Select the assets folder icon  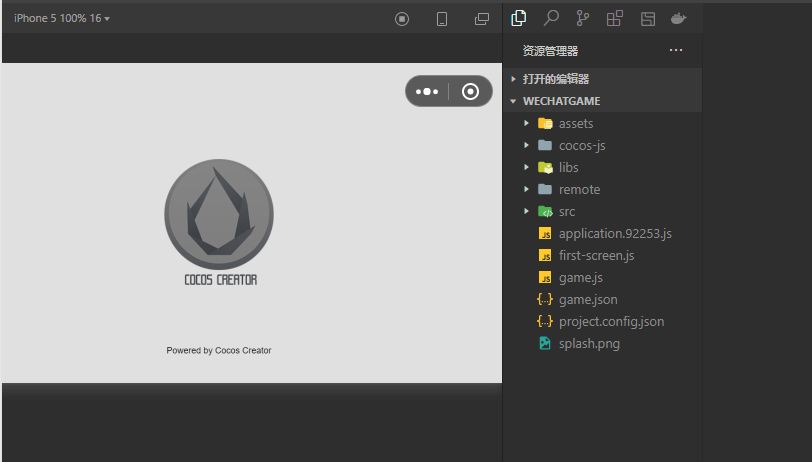click(545, 123)
